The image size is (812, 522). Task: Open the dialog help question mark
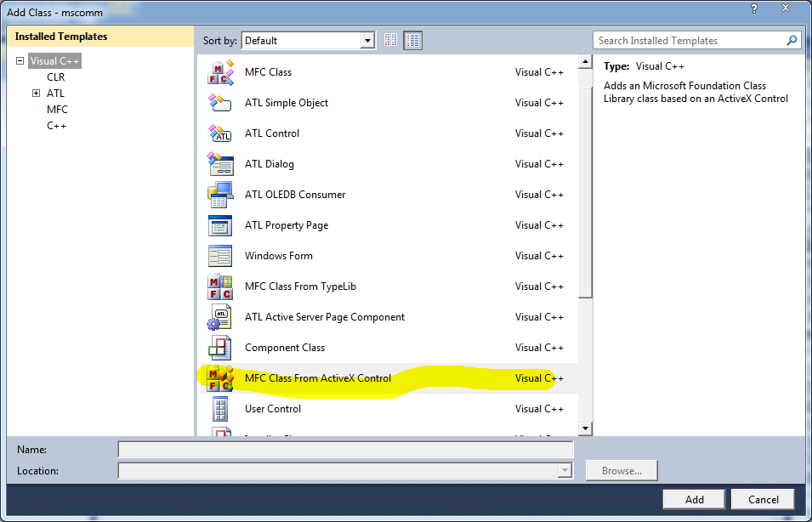tap(754, 9)
